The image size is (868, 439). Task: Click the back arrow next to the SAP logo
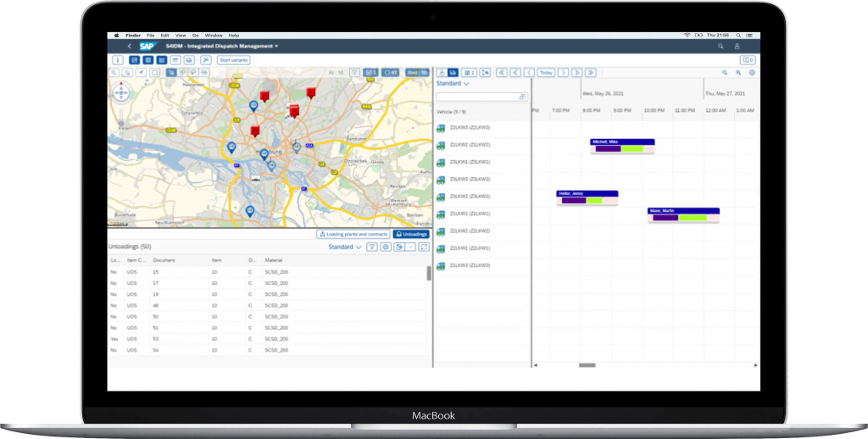129,46
